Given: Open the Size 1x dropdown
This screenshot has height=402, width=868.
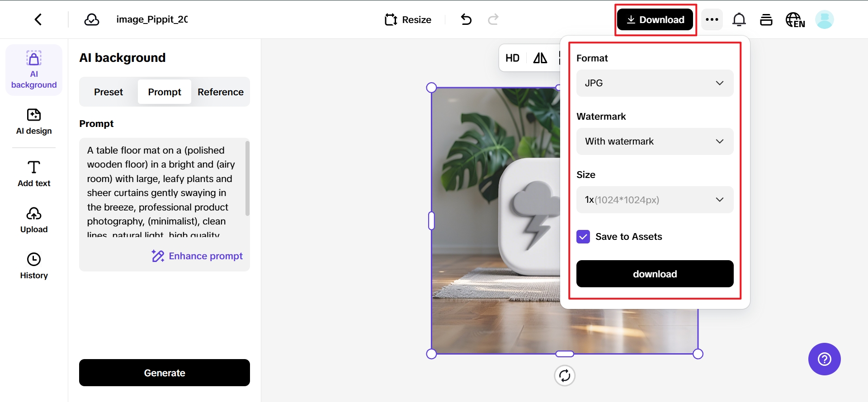Looking at the screenshot, I should [655, 200].
